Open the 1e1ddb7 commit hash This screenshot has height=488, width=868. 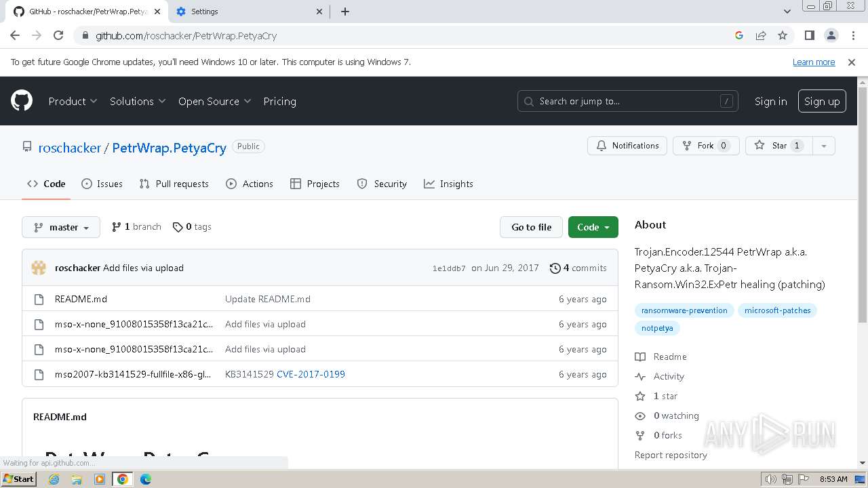pyautogui.click(x=449, y=268)
